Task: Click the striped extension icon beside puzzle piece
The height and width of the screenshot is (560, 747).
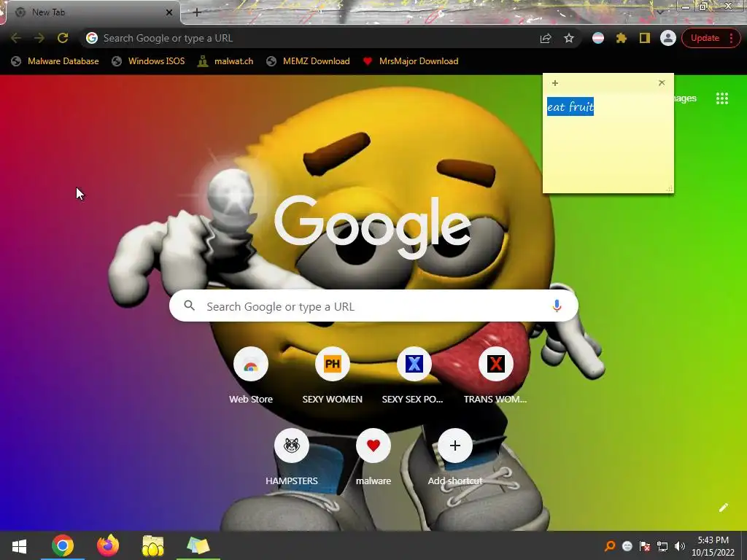Action: point(598,38)
